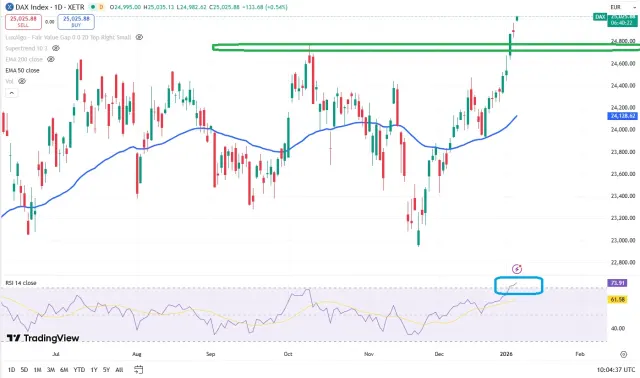The image size is (640, 378).
Task: Select the EMA 50 close legend label
Action: (22, 70)
